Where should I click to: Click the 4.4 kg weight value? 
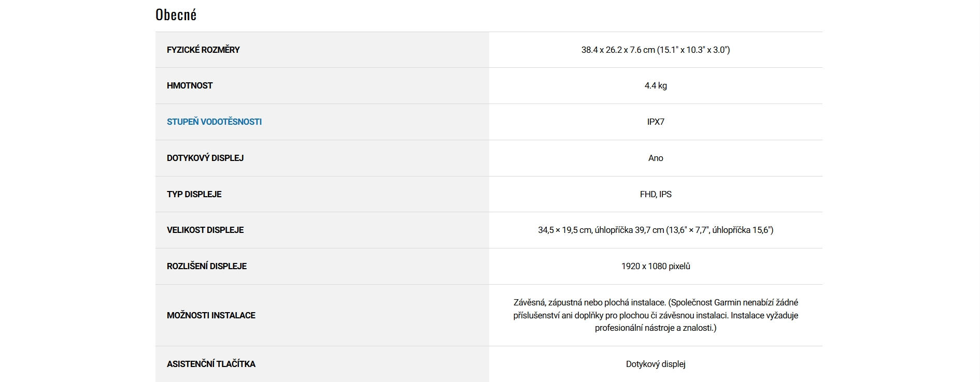[x=656, y=85]
